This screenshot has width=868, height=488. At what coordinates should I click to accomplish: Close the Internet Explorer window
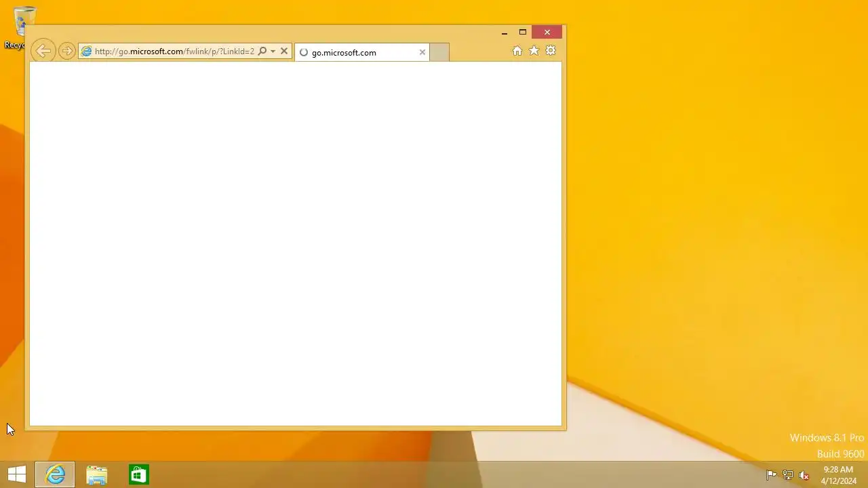point(547,32)
